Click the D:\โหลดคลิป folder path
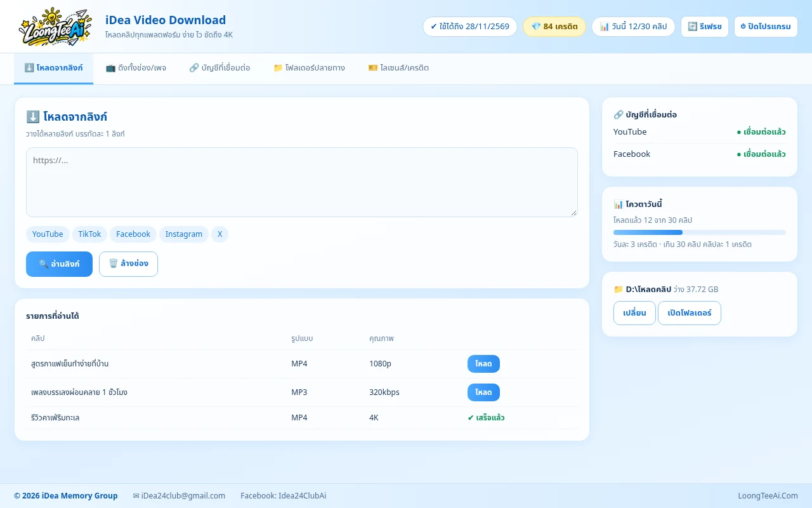 tap(648, 290)
